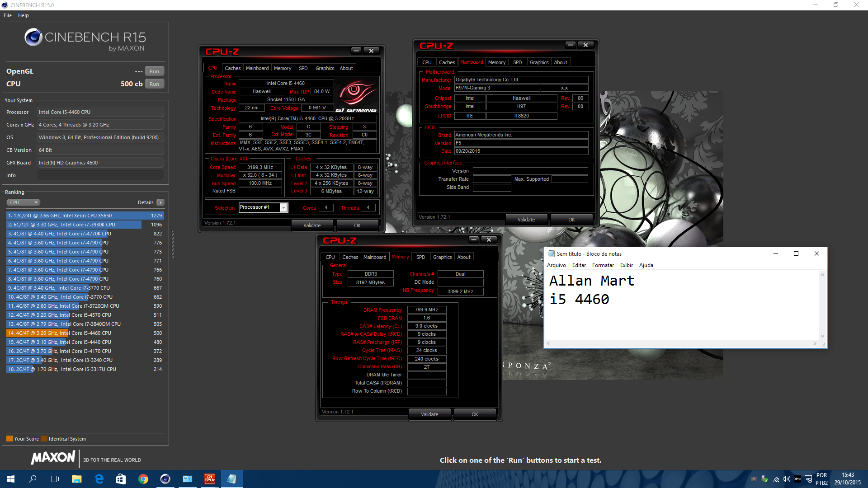The image size is (868, 488).
Task: Restore down the Cinebench window
Action: click(836, 5)
